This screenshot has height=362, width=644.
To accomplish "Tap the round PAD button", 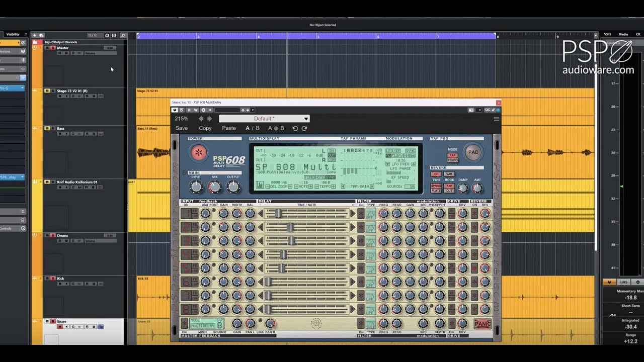I will click(473, 152).
